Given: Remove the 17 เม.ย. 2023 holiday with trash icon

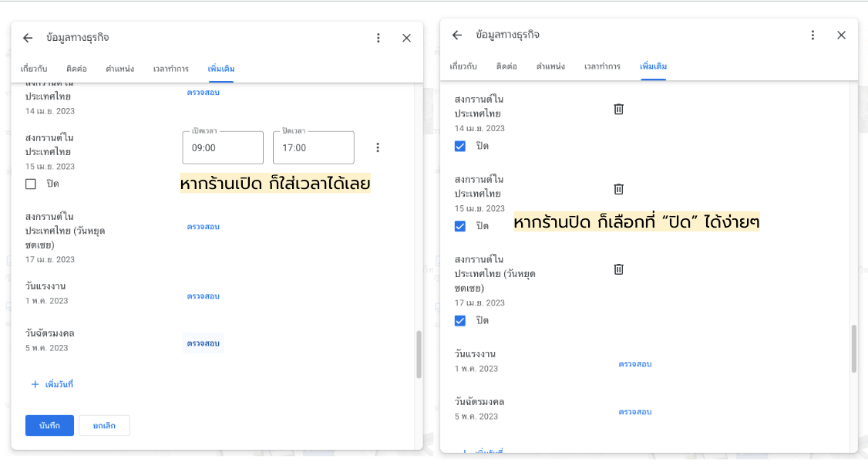Looking at the screenshot, I should (618, 269).
